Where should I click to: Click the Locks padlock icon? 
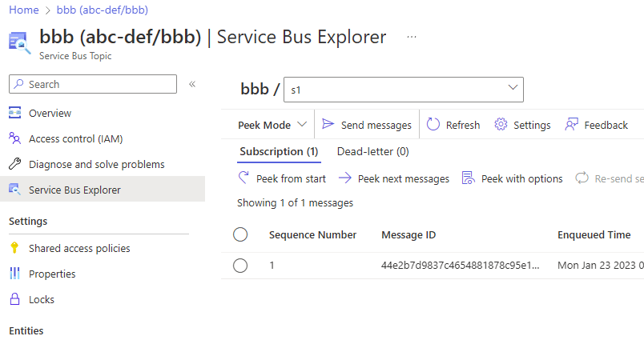(14, 299)
